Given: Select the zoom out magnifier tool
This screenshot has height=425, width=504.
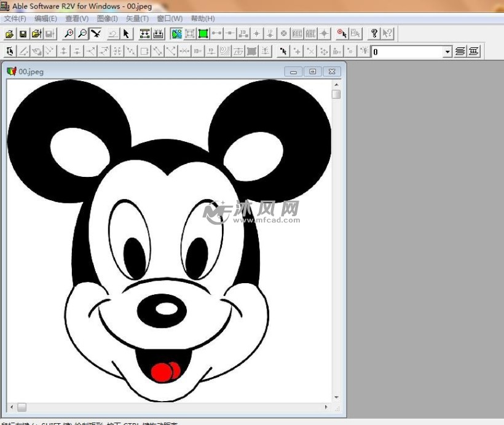Looking at the screenshot, I should pyautogui.click(x=82, y=34).
